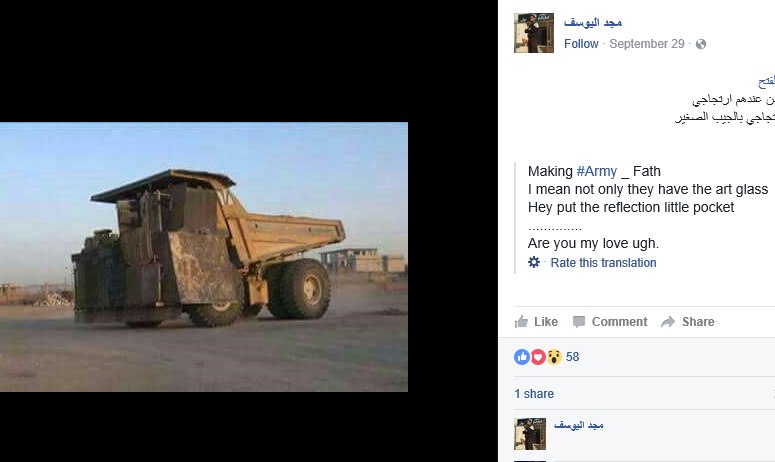Click the commenter's profile thumbnail
775x462 pixels.
click(x=530, y=434)
